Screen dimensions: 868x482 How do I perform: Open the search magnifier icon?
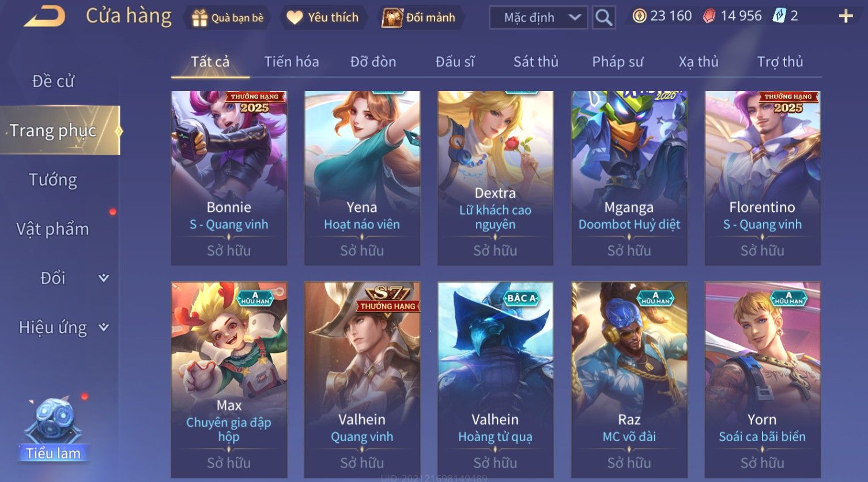point(603,17)
